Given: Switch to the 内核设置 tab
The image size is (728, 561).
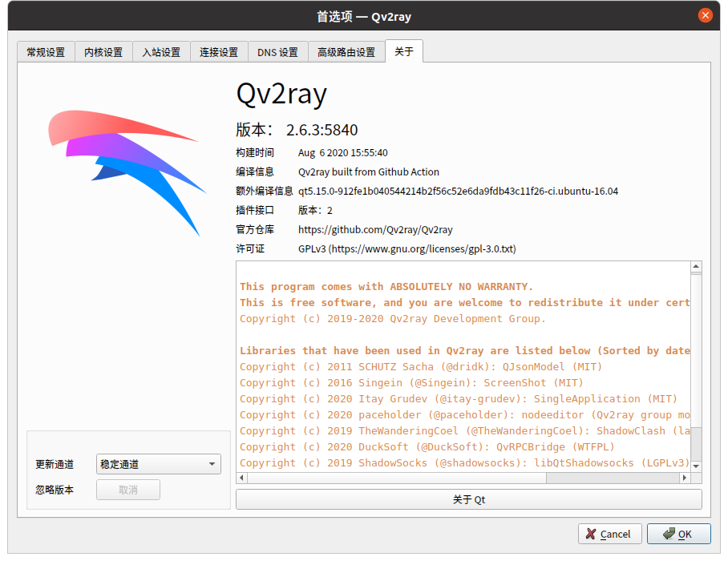Looking at the screenshot, I should point(103,50).
